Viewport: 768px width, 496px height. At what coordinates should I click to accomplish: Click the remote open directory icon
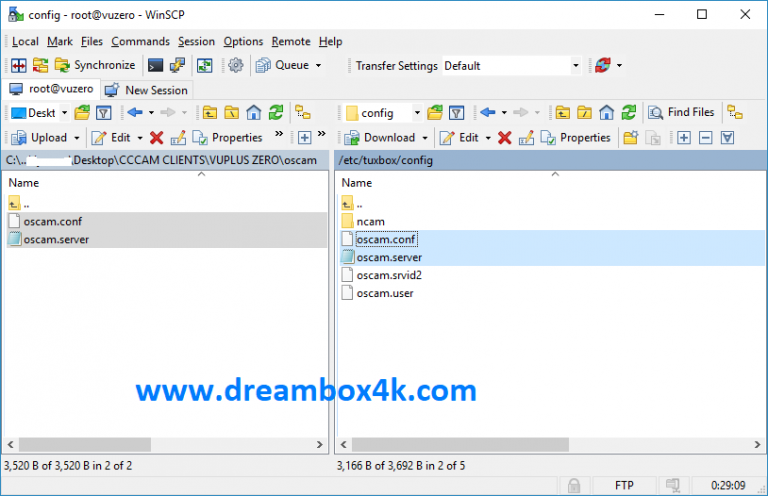[435, 113]
